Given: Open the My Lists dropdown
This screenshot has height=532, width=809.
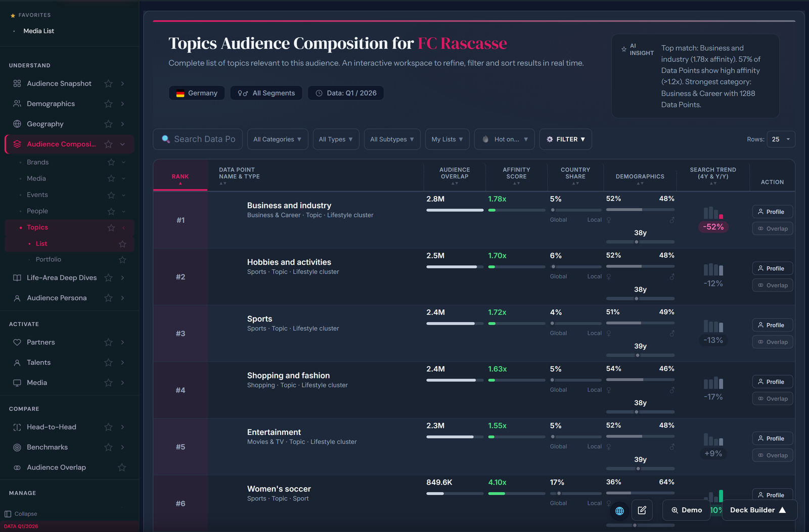Looking at the screenshot, I should (447, 139).
